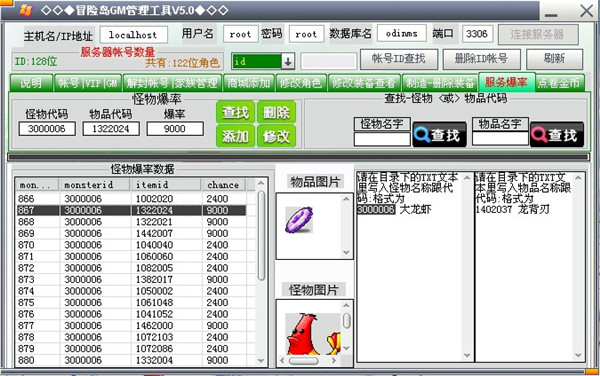Select table row 869 with item 1442007
The image size is (600, 376).
coord(131,233)
